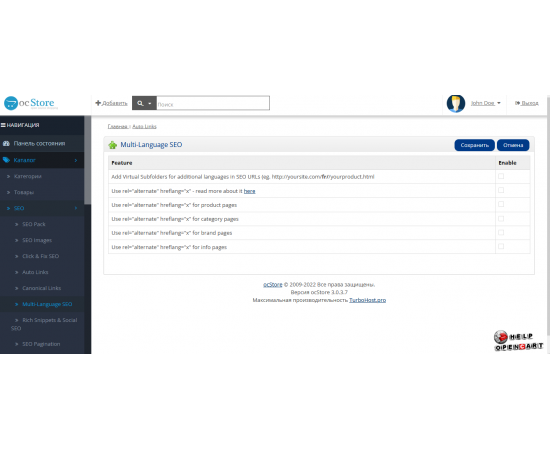Focus the Поиск search input field
Screen dimensions: 550x450
point(213,103)
